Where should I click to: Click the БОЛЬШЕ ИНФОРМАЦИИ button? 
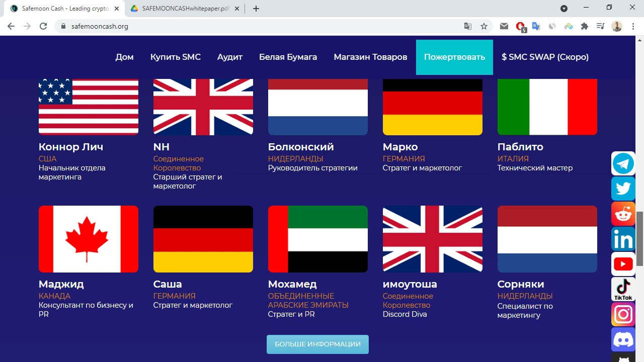click(317, 344)
